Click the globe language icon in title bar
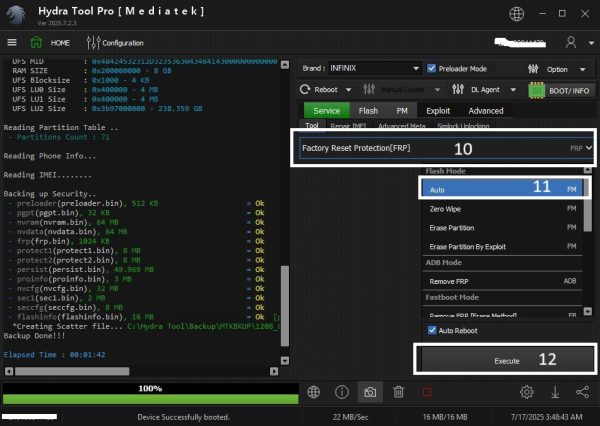 pyautogui.click(x=517, y=14)
